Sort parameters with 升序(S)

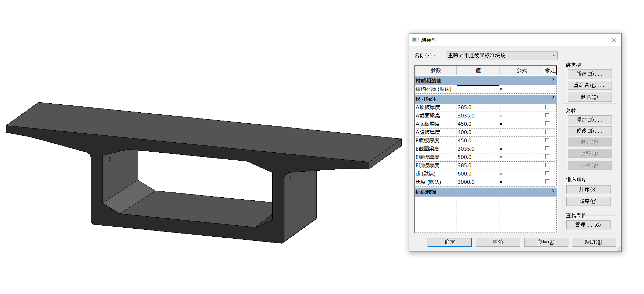588,190
